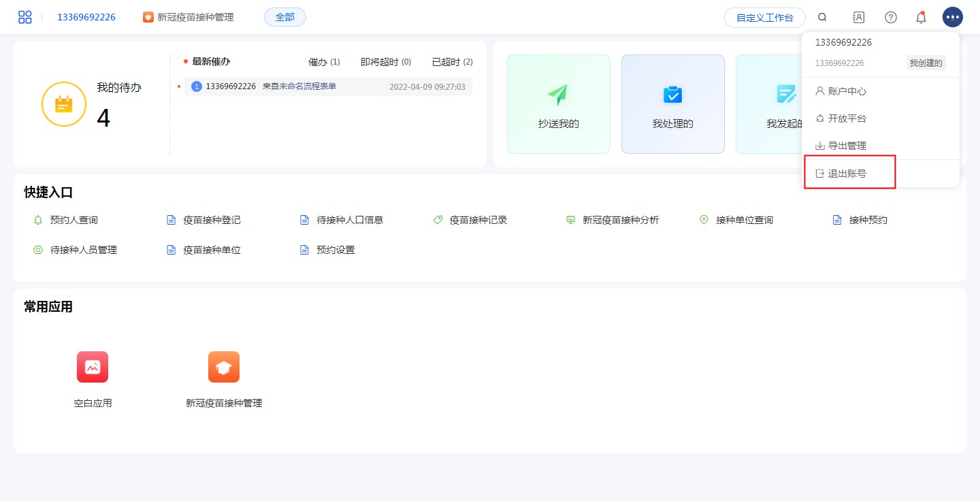Click the user avatar menu icon
Image resolution: width=980 pixels, height=501 pixels.
[952, 17]
